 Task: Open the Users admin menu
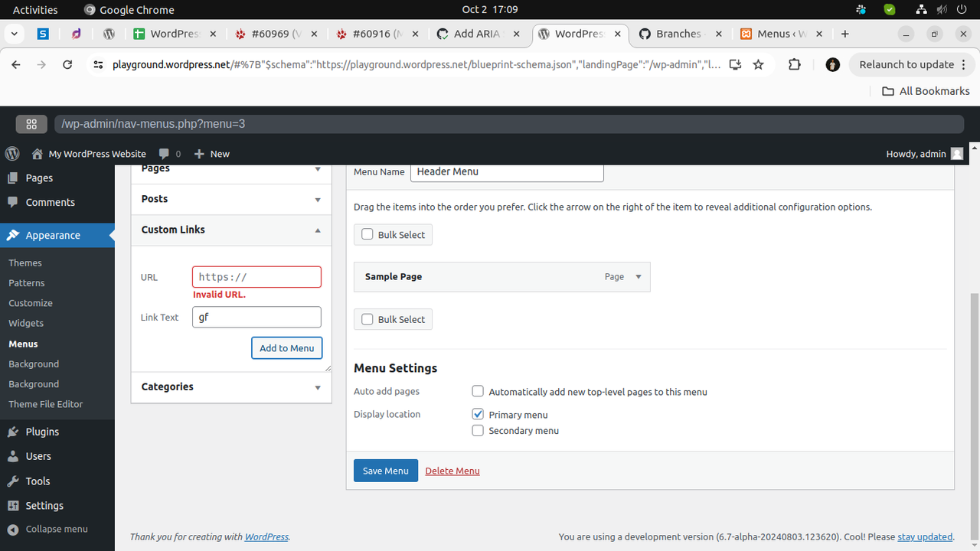57,456
